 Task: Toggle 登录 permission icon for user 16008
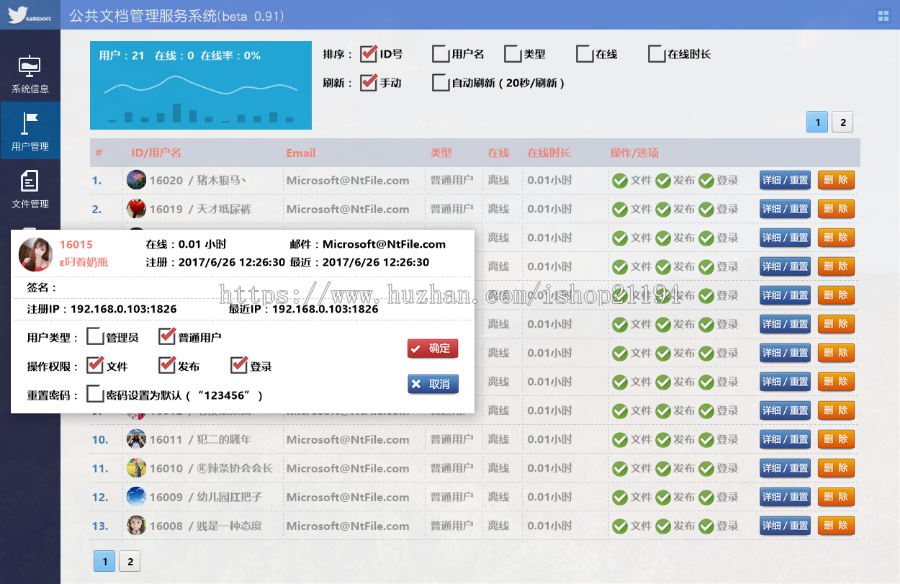point(706,526)
